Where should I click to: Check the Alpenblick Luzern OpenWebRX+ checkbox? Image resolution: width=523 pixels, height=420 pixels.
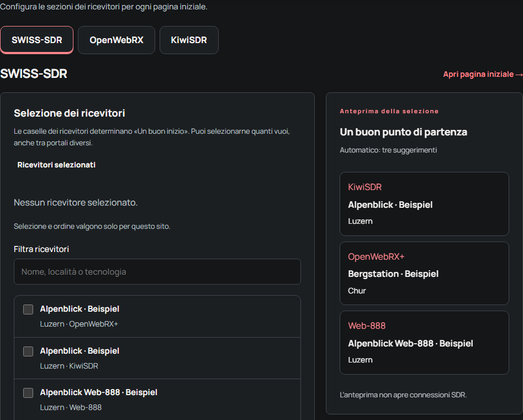(28, 309)
